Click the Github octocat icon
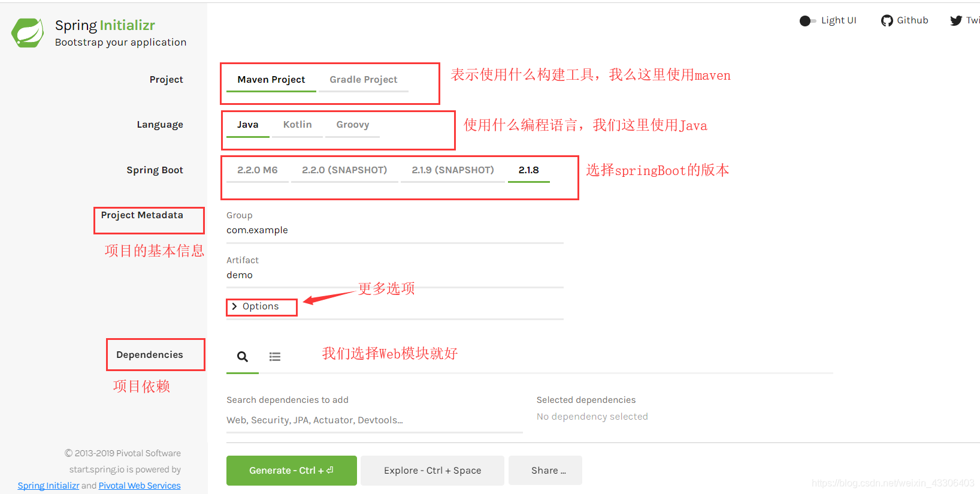The width and height of the screenshot is (980, 494). click(x=887, y=21)
